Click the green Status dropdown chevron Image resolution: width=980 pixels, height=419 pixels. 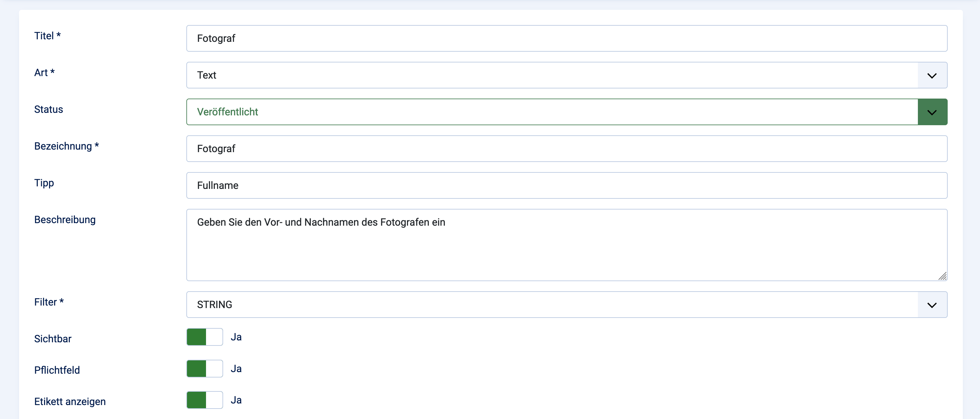[x=932, y=112]
